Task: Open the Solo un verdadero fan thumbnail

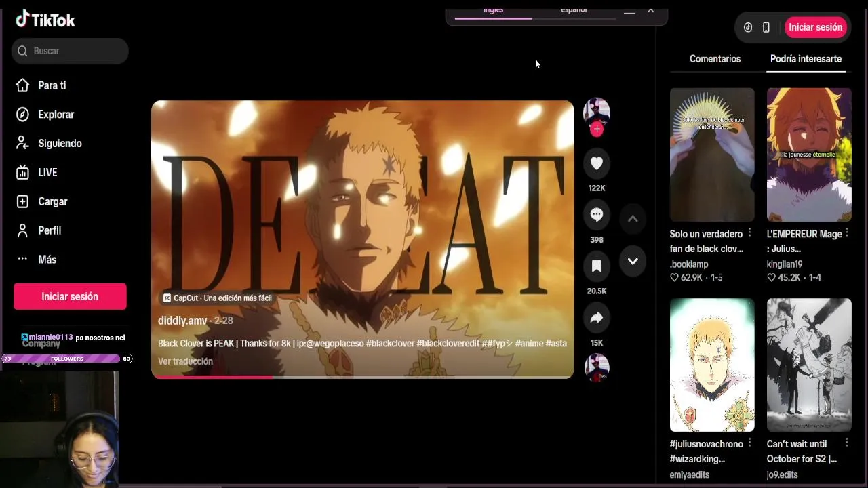Action: [x=712, y=155]
